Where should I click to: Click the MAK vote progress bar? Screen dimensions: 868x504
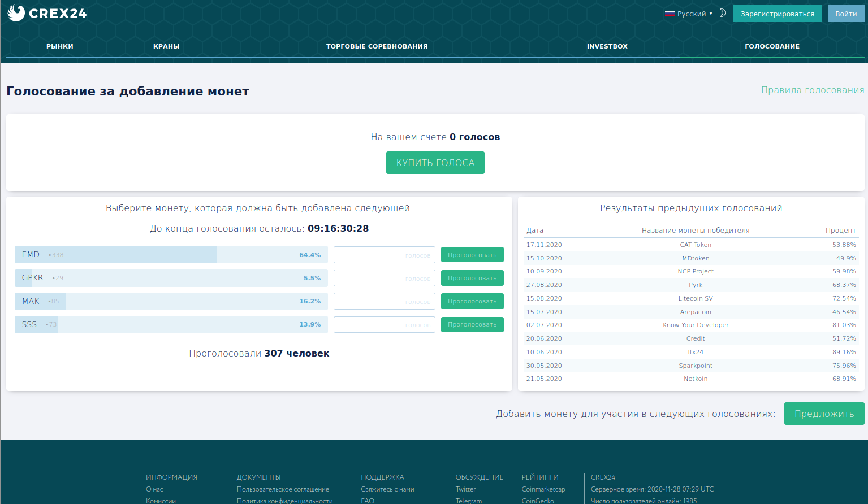click(x=171, y=301)
